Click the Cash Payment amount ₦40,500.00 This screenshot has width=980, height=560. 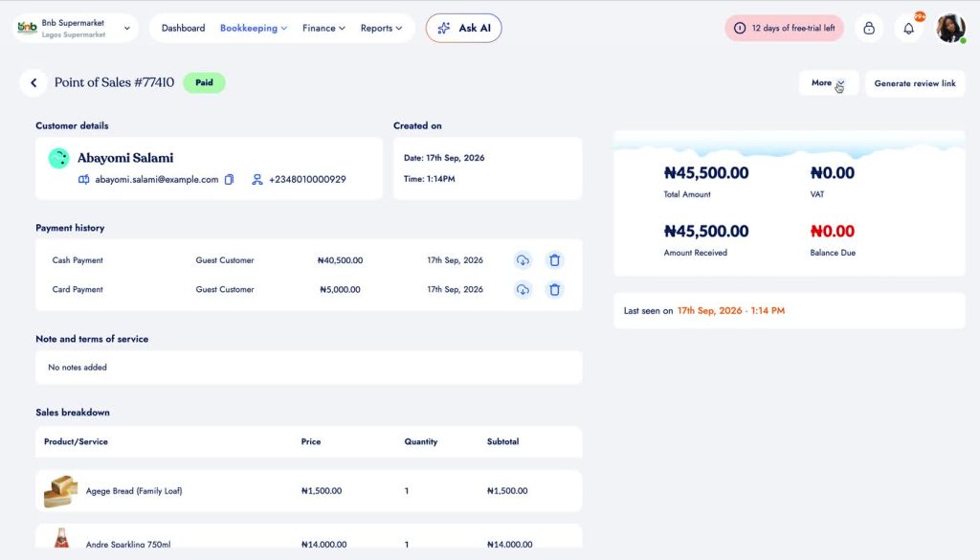point(340,260)
